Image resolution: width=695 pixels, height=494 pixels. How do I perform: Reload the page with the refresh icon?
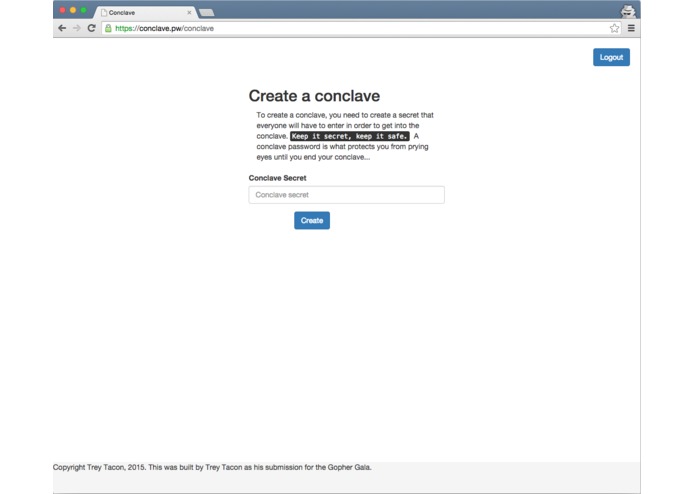(91, 28)
